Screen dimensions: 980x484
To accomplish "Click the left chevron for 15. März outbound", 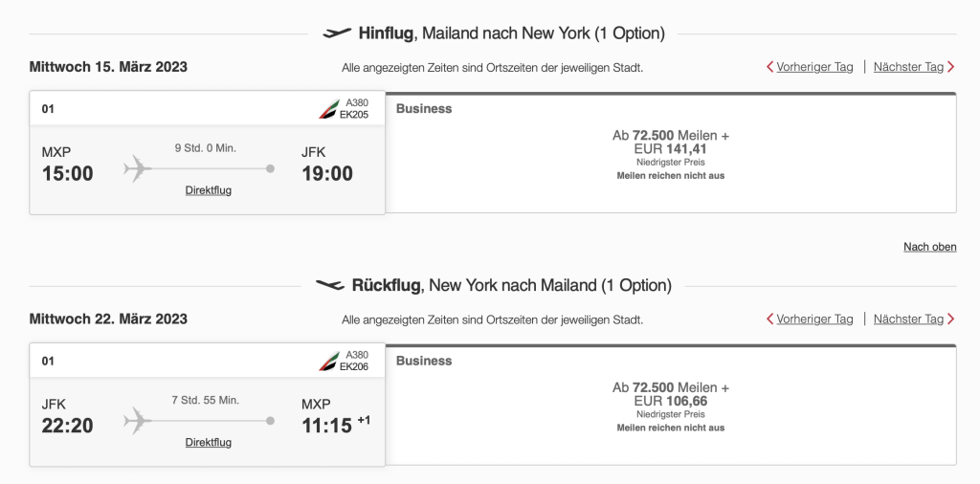I will [770, 67].
